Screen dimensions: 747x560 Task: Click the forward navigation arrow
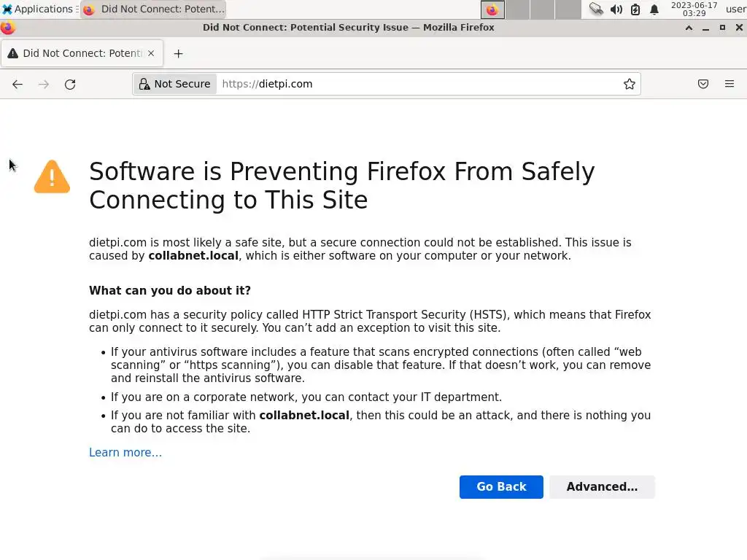pyautogui.click(x=44, y=84)
